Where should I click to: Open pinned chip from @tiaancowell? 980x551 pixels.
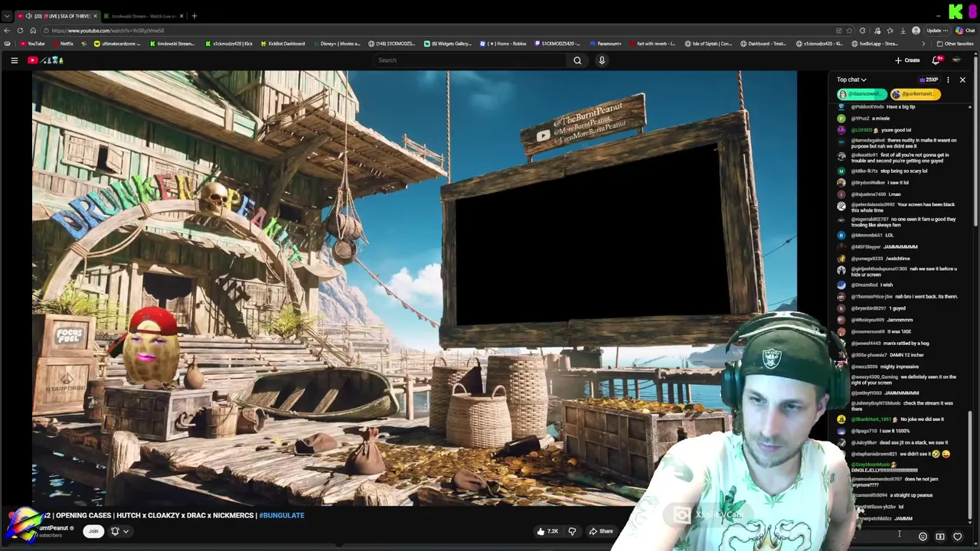coord(861,94)
